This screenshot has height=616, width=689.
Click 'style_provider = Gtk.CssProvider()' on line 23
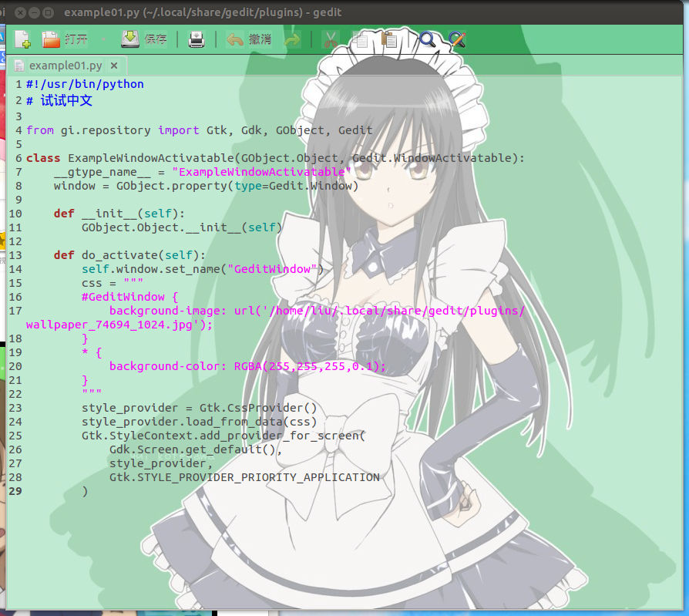pos(199,408)
